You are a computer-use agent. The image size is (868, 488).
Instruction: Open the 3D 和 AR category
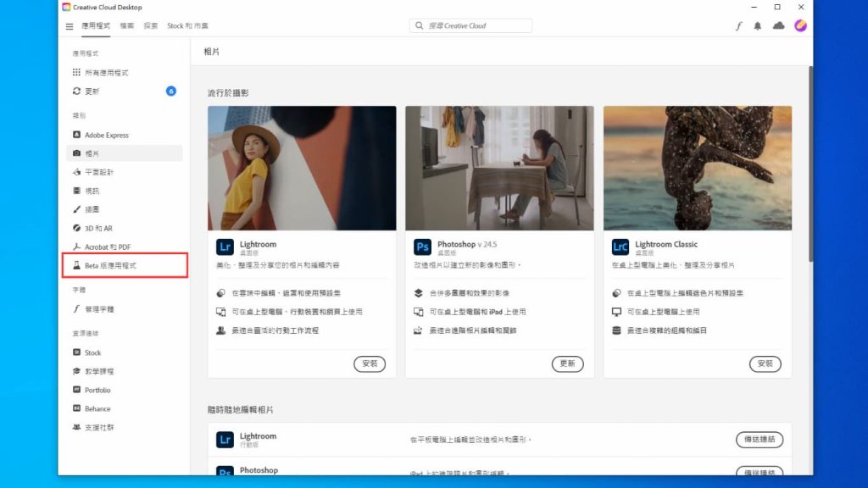pos(95,228)
